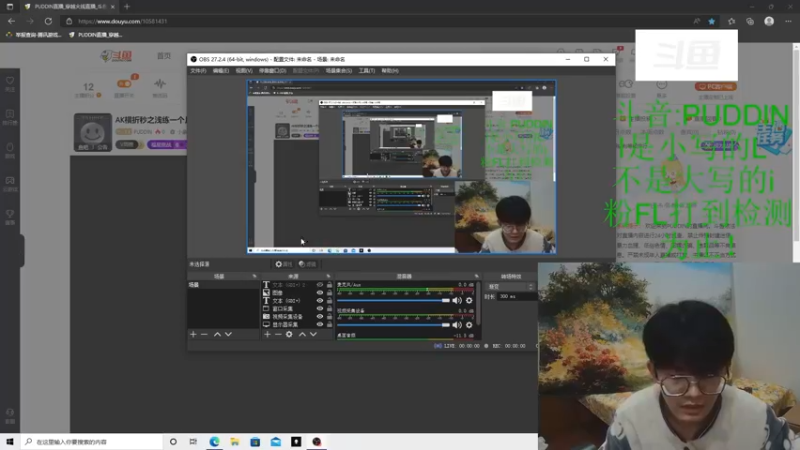The image size is (800, 450).
Task: Click the transition duration 300 ms field
Action: click(516, 296)
